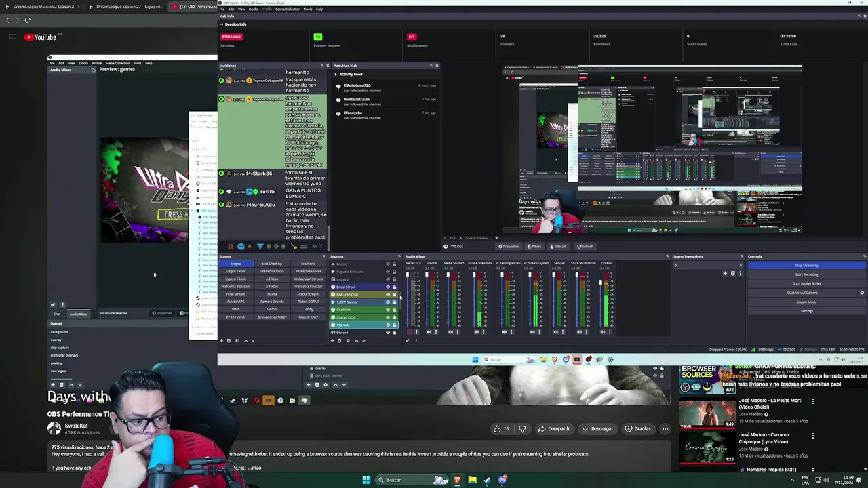Move the selected source up
Viewport: 868px width, 488px height.
coord(357,340)
